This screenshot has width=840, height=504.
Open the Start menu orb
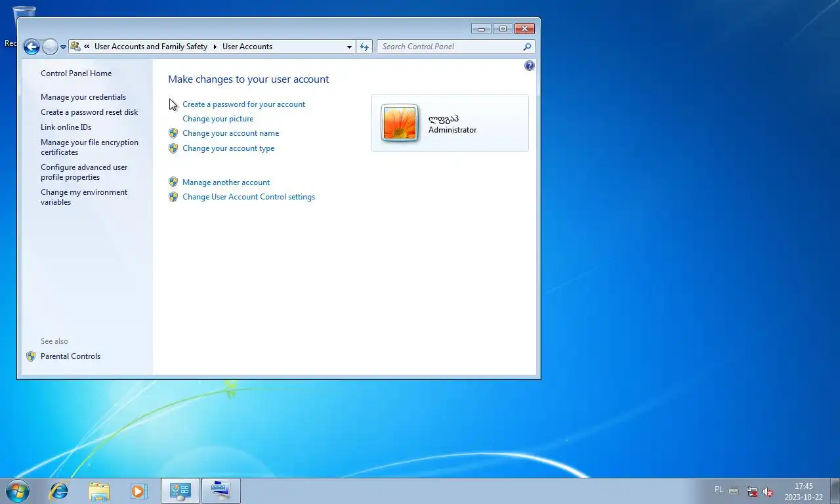[16, 491]
